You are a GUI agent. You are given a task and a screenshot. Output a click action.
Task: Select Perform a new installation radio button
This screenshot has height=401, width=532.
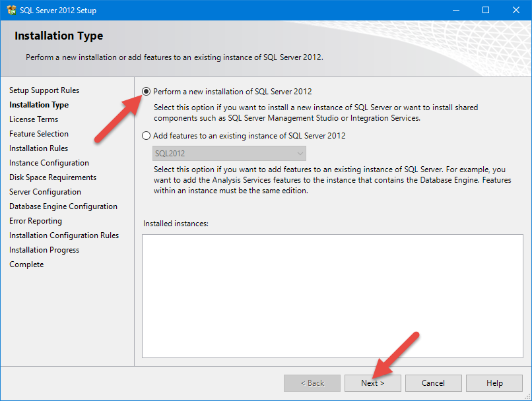[x=147, y=92]
